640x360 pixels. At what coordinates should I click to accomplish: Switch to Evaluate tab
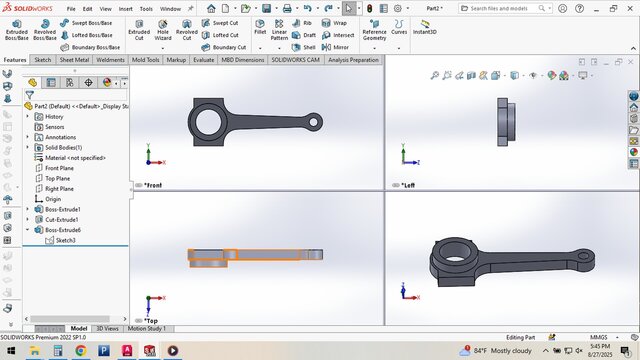[x=204, y=60]
